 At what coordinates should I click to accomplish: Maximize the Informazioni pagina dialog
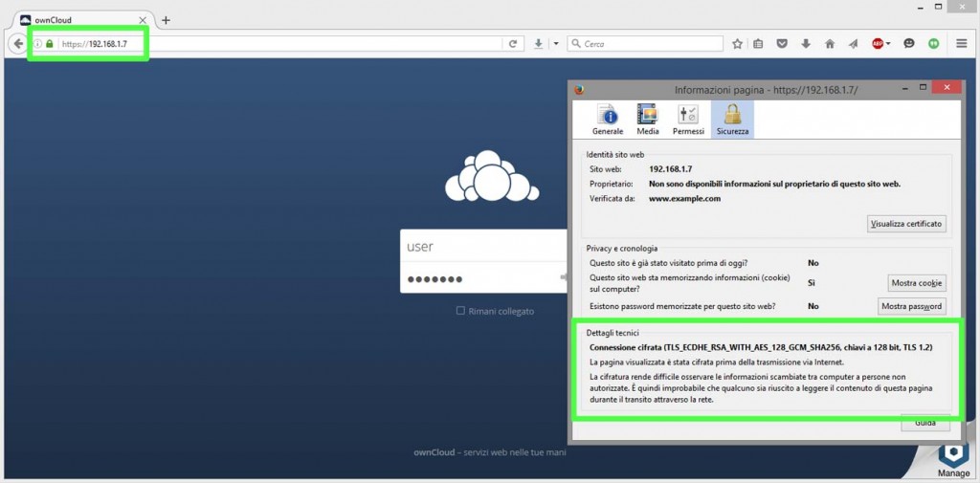click(x=922, y=88)
